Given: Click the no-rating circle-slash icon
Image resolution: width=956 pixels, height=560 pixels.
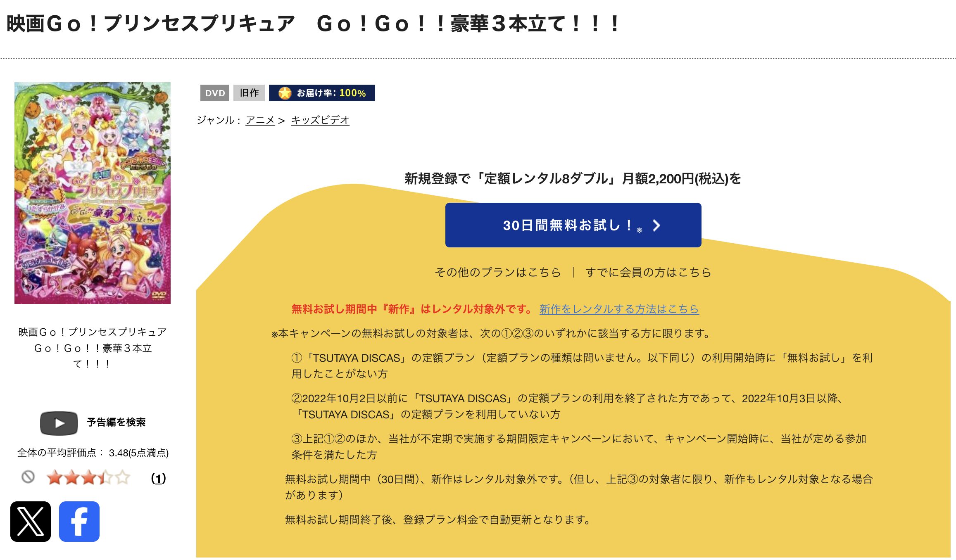Looking at the screenshot, I should [28, 477].
